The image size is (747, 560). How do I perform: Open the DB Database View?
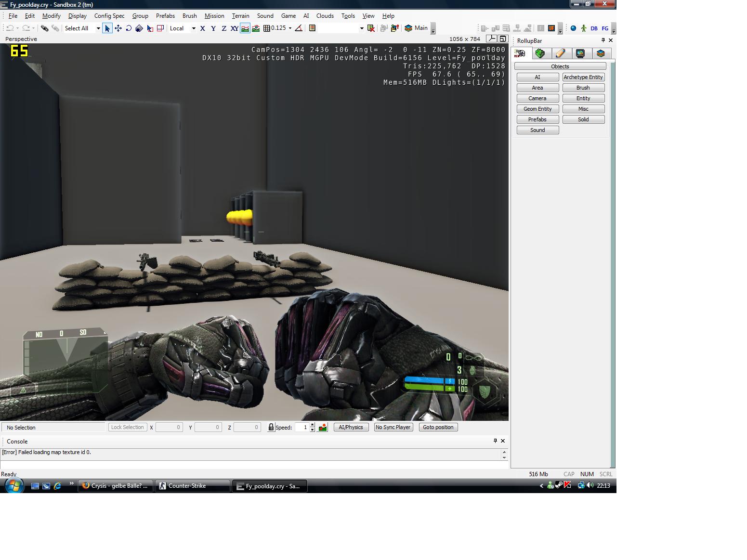coord(594,28)
